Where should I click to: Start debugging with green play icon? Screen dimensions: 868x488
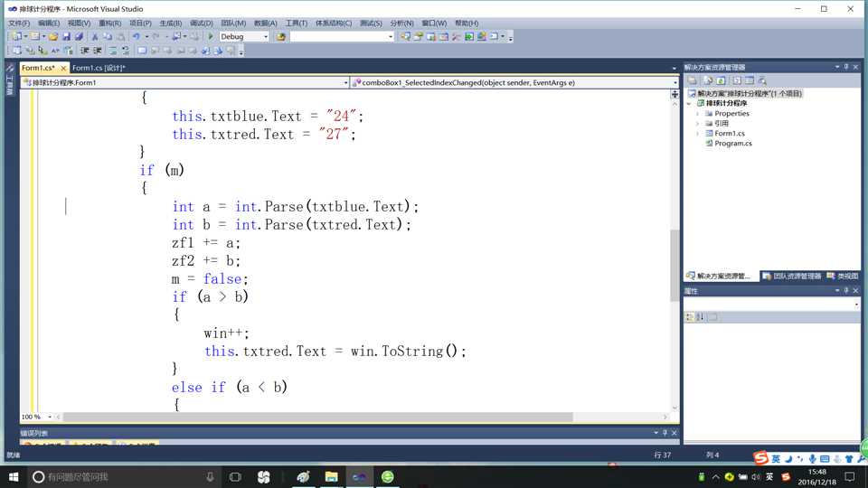pyautogui.click(x=211, y=36)
